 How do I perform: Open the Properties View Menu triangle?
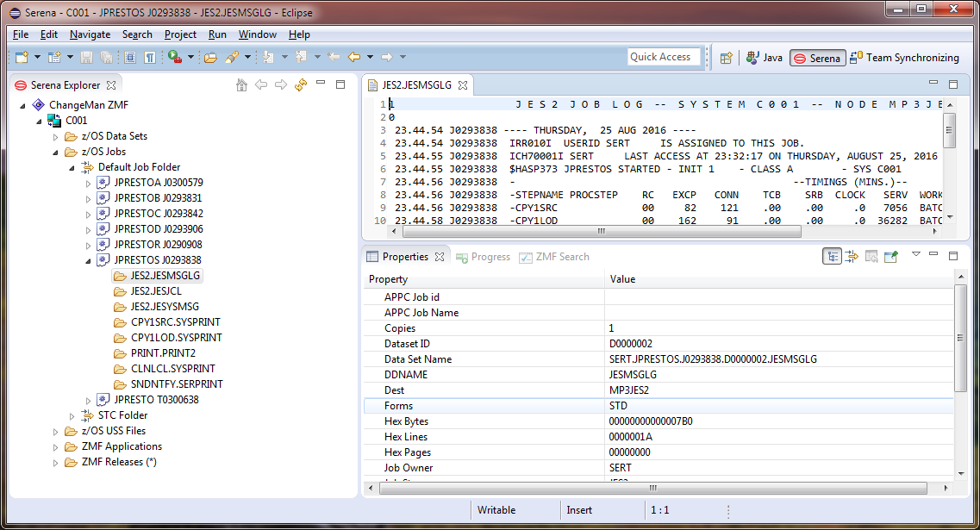point(915,254)
